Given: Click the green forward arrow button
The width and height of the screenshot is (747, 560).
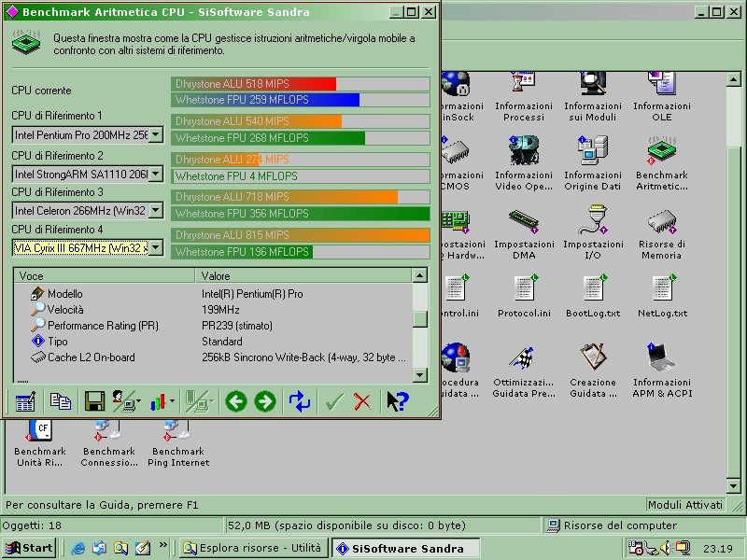Looking at the screenshot, I should click(265, 401).
